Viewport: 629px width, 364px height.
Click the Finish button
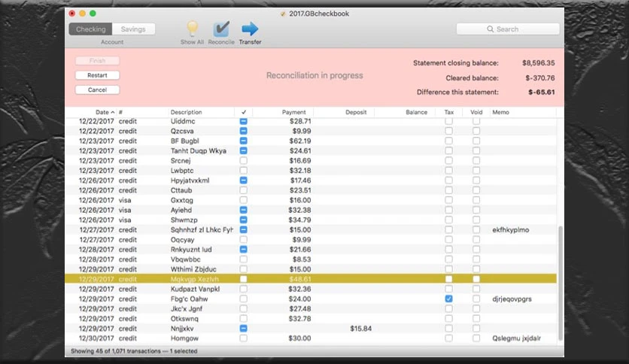coord(97,60)
